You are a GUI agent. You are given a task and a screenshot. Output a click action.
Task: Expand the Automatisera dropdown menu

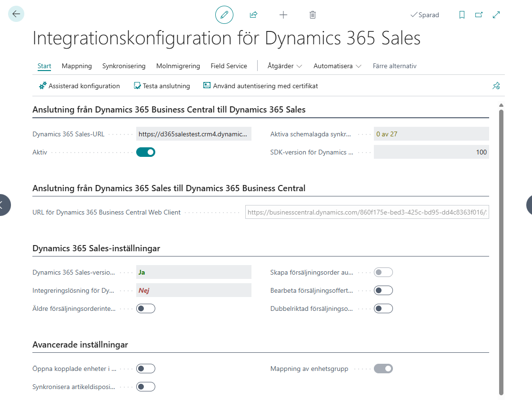[337, 66]
